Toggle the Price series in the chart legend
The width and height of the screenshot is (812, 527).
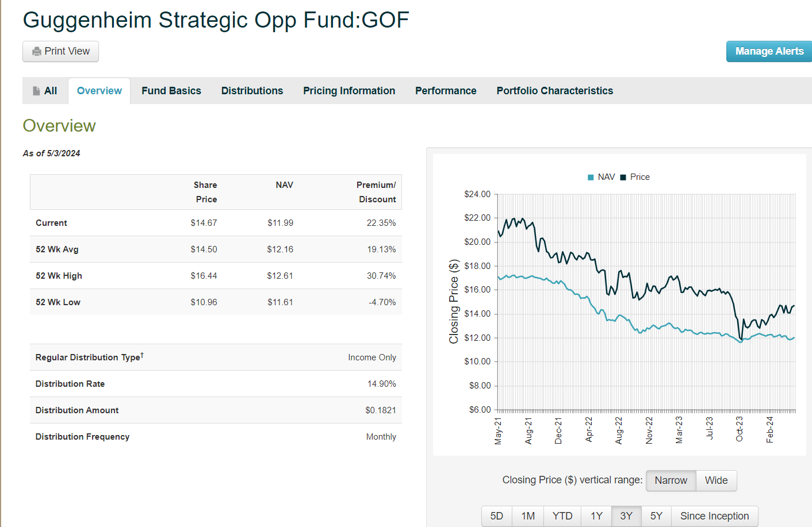[638, 176]
